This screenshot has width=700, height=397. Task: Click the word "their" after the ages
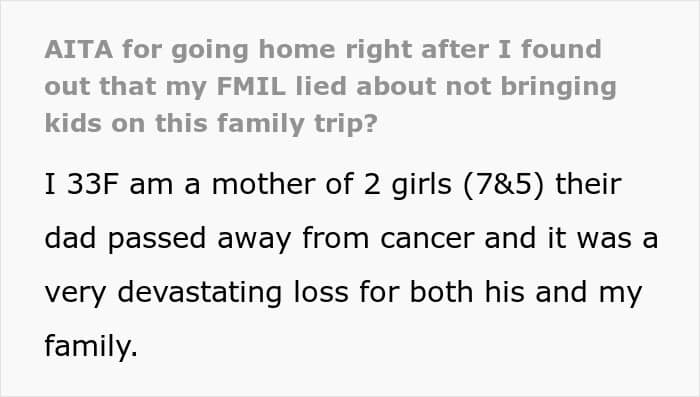pos(588,184)
